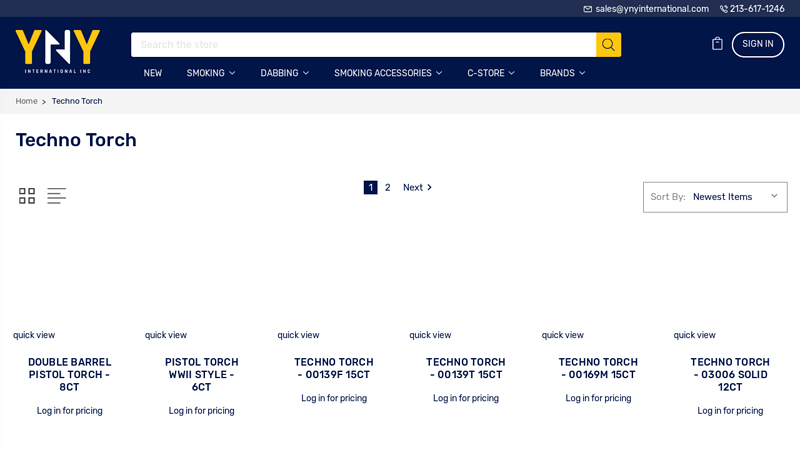Image resolution: width=800 pixels, height=450 pixels.
Task: Switch to grid view layout
Action: pos(27,196)
